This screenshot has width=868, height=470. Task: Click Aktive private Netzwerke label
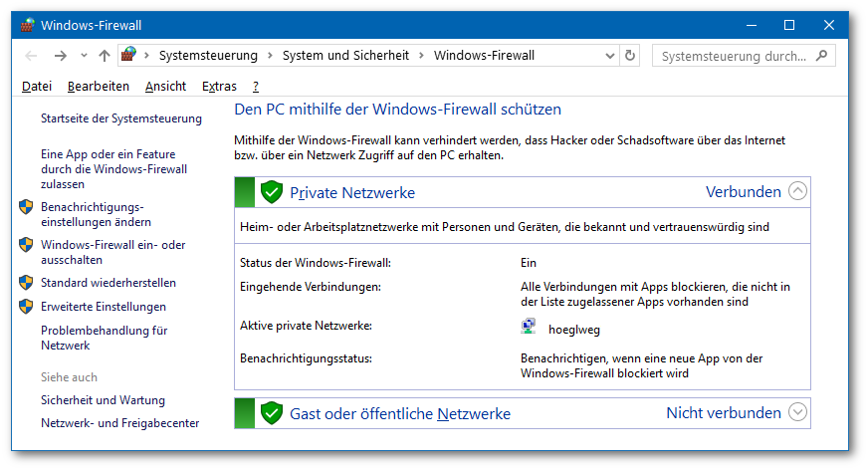306,325
